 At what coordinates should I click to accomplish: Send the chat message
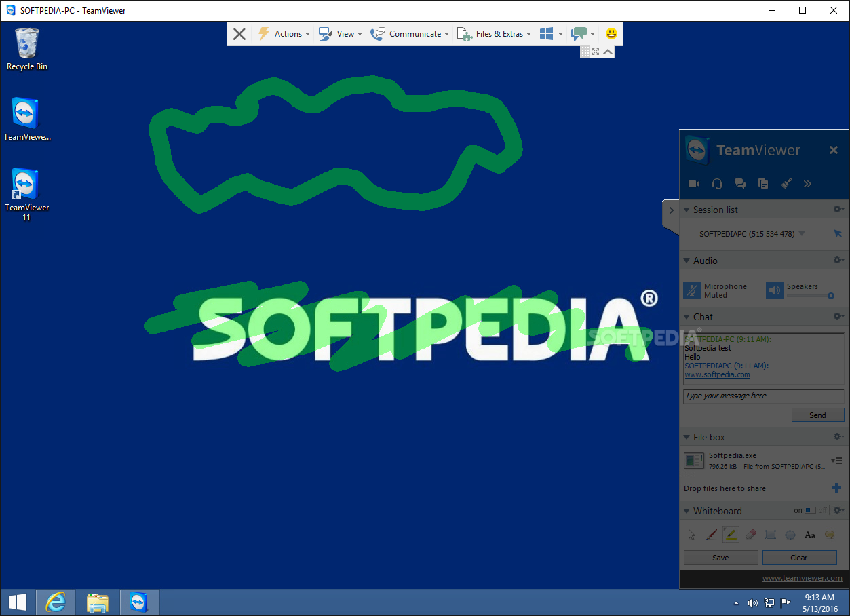click(817, 415)
